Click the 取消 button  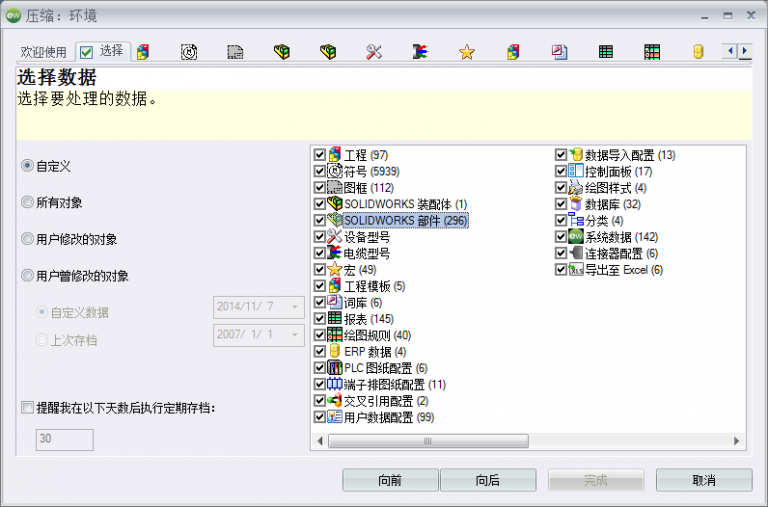coord(704,480)
